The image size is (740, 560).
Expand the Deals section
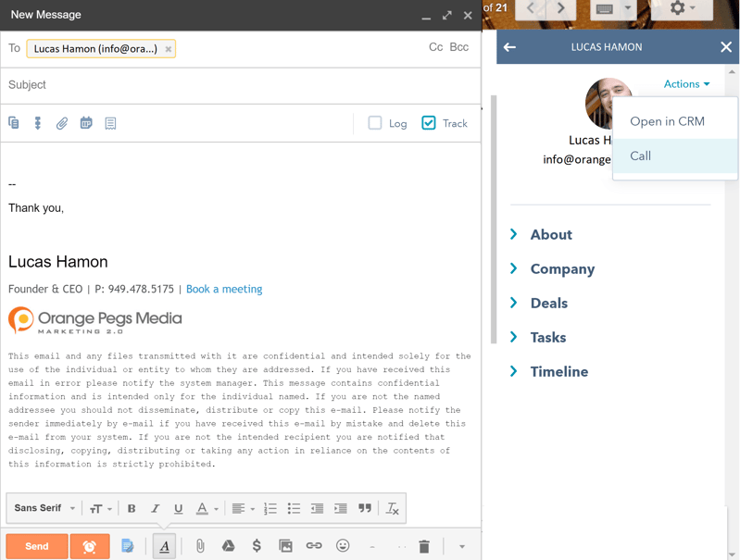(548, 304)
